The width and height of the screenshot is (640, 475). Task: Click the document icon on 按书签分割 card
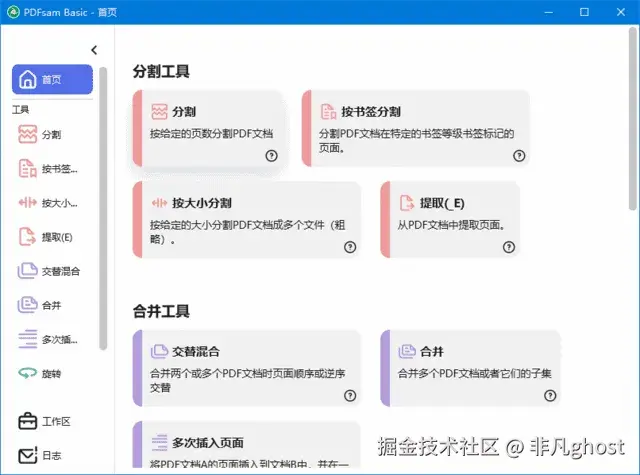pos(329,111)
